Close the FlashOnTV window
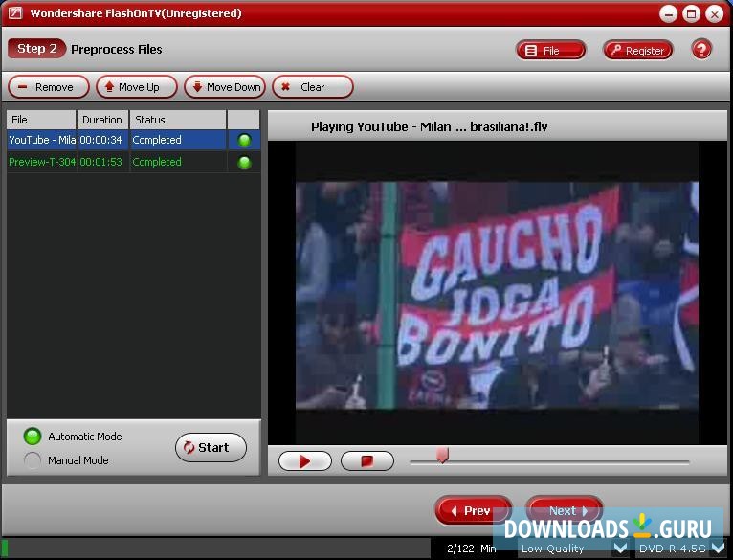The image size is (733, 560). pos(714,14)
